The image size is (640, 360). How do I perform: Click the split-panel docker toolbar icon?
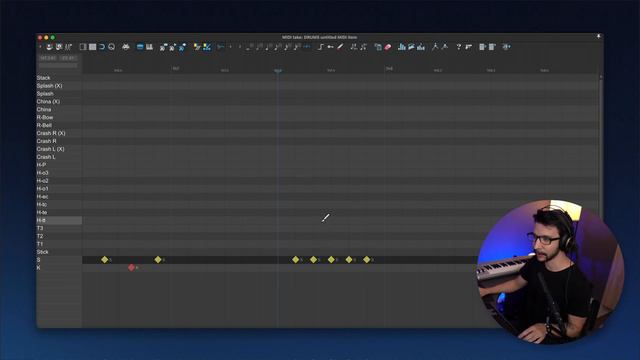(x=83, y=47)
